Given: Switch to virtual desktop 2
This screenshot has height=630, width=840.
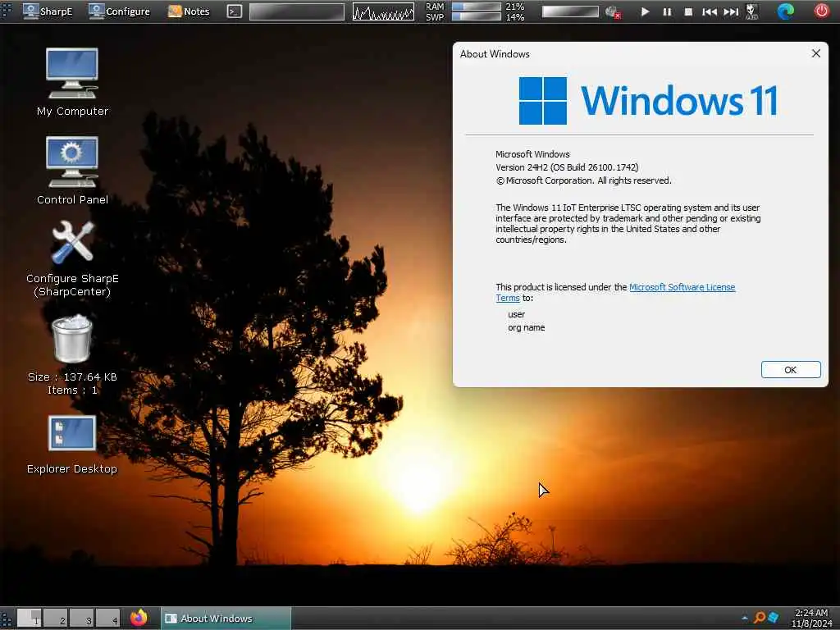Looking at the screenshot, I should coord(56,618).
